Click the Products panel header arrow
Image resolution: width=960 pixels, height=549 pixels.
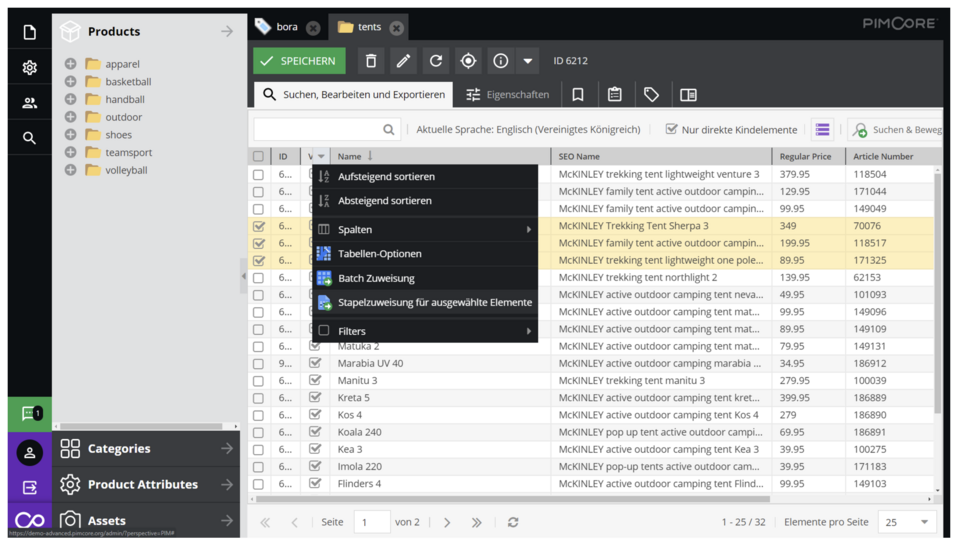click(x=227, y=31)
